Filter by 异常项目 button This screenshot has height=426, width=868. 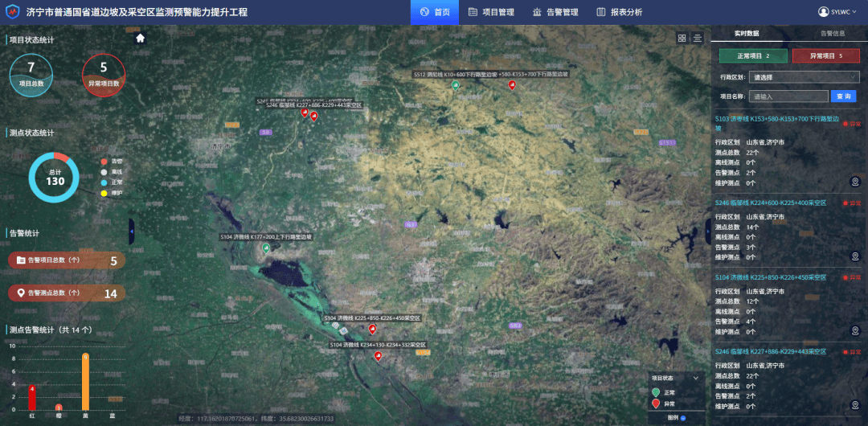[825, 55]
